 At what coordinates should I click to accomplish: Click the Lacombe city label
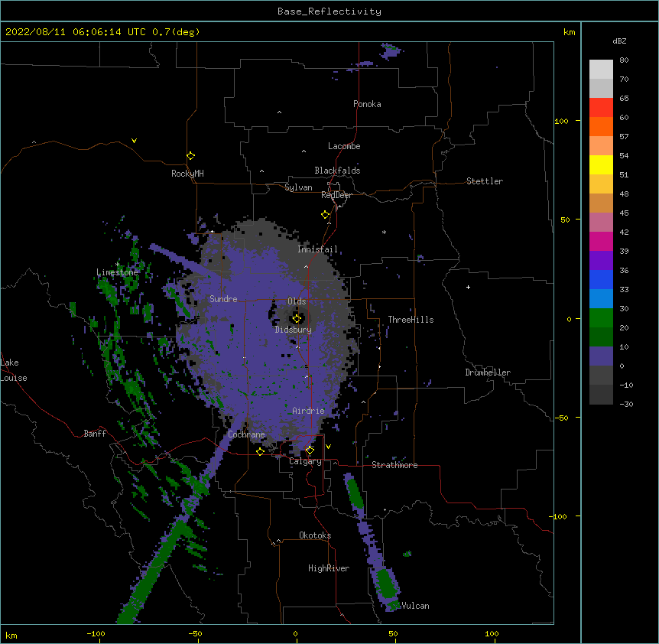pyautogui.click(x=344, y=146)
